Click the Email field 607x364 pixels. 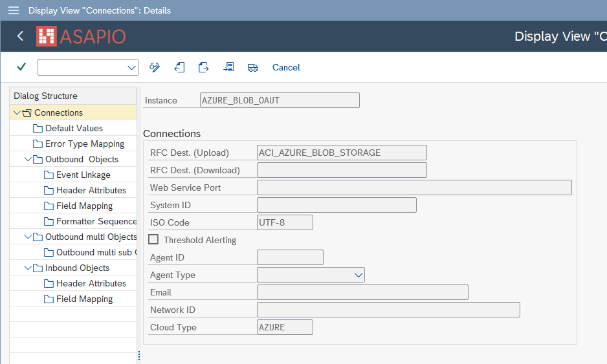coord(362,292)
